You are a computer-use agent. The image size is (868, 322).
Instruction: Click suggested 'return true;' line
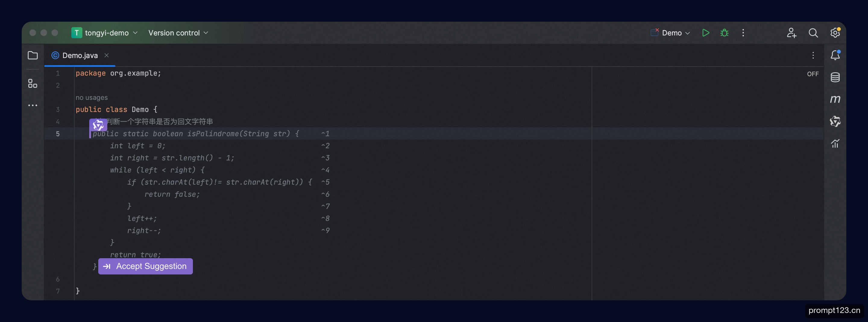point(135,255)
